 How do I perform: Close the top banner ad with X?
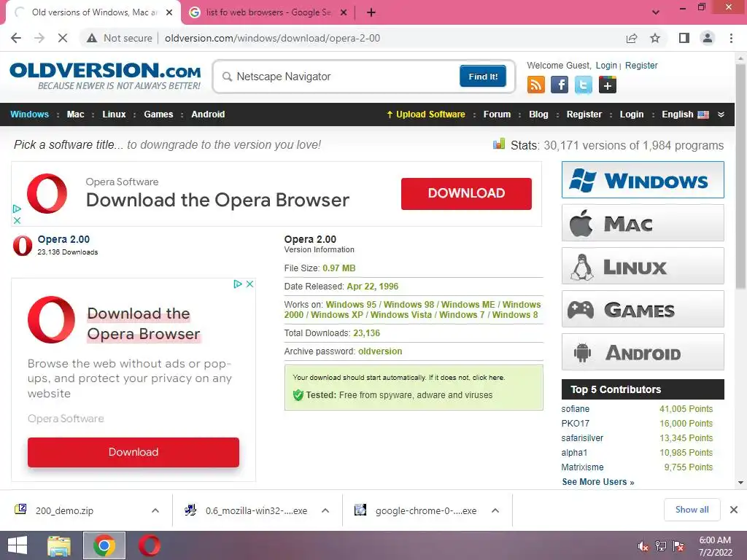[17, 220]
